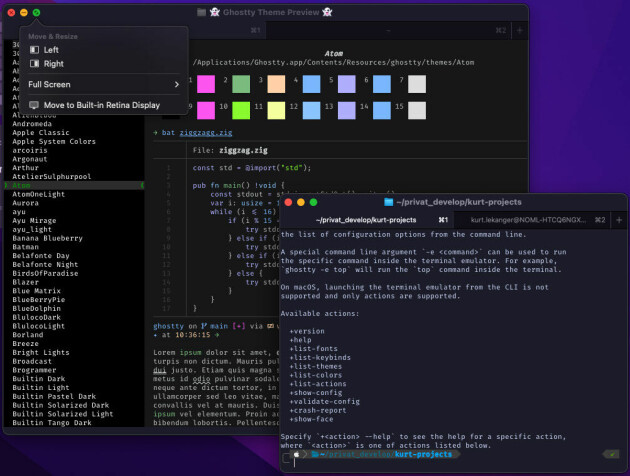The image size is (630, 476).
Task: Select the Andromeda theme
Action: click(32, 124)
